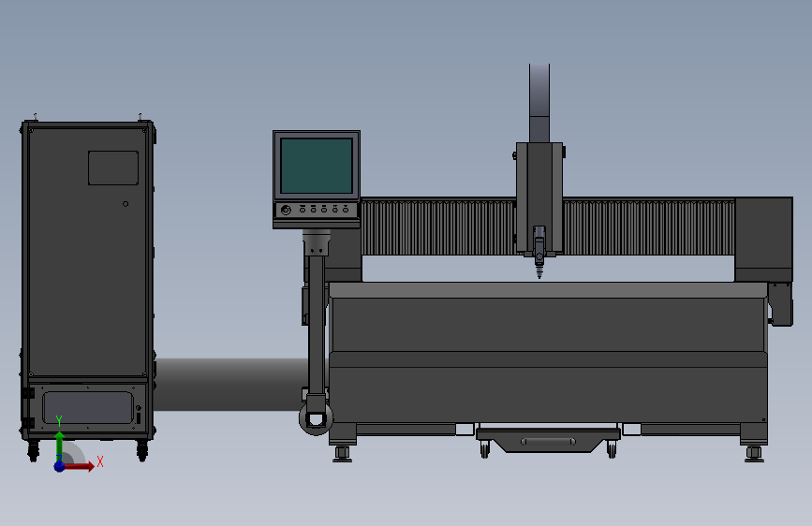Select the rectangular window on the cabinet door
This screenshot has height=526, width=812.
113,168
